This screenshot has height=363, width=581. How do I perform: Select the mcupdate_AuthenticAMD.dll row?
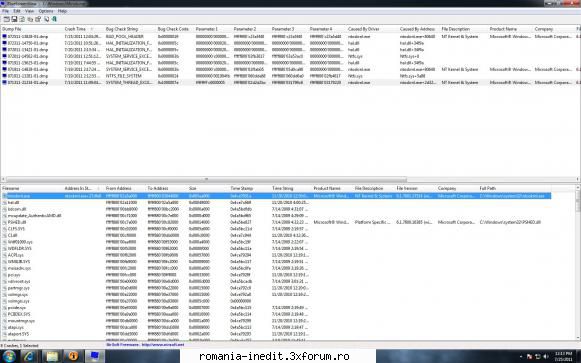click(276, 216)
